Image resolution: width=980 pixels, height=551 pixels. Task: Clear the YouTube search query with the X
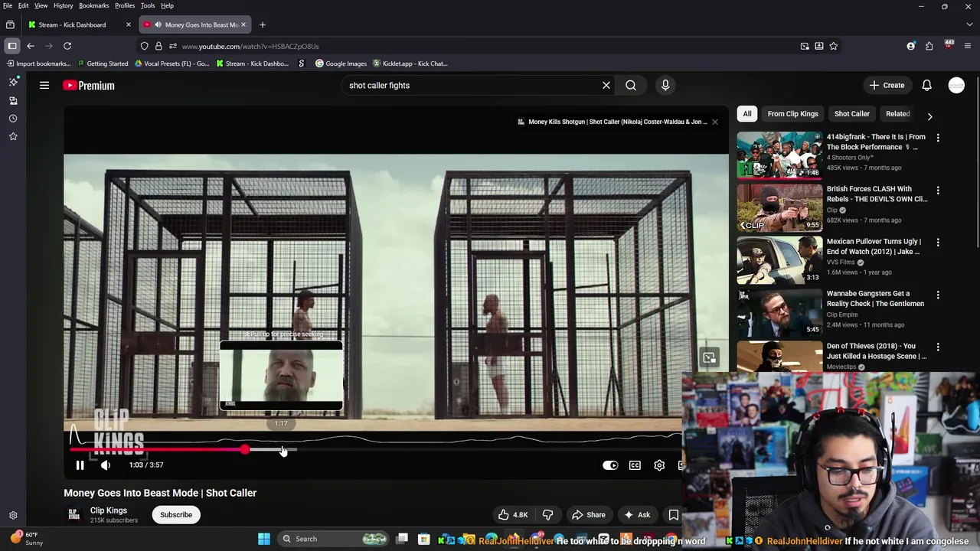(x=606, y=86)
